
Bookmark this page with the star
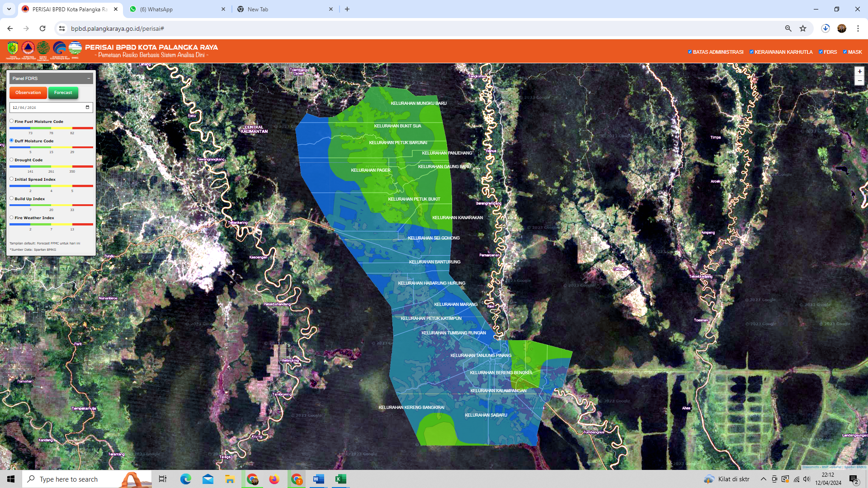coord(803,28)
